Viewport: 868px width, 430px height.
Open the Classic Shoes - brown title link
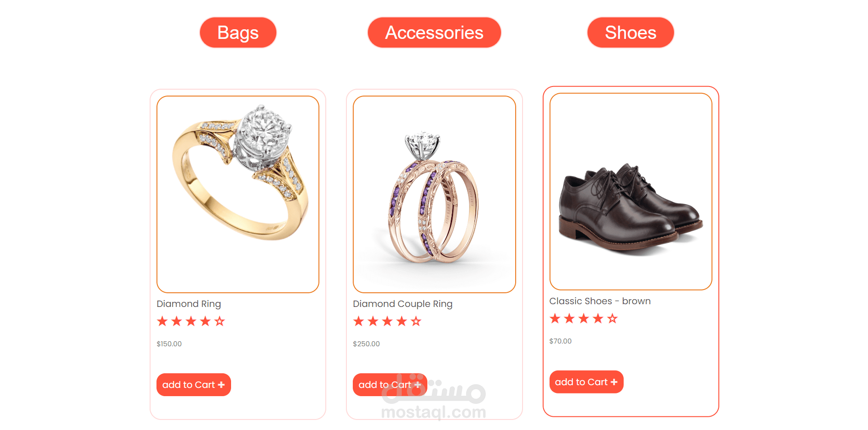(x=600, y=301)
